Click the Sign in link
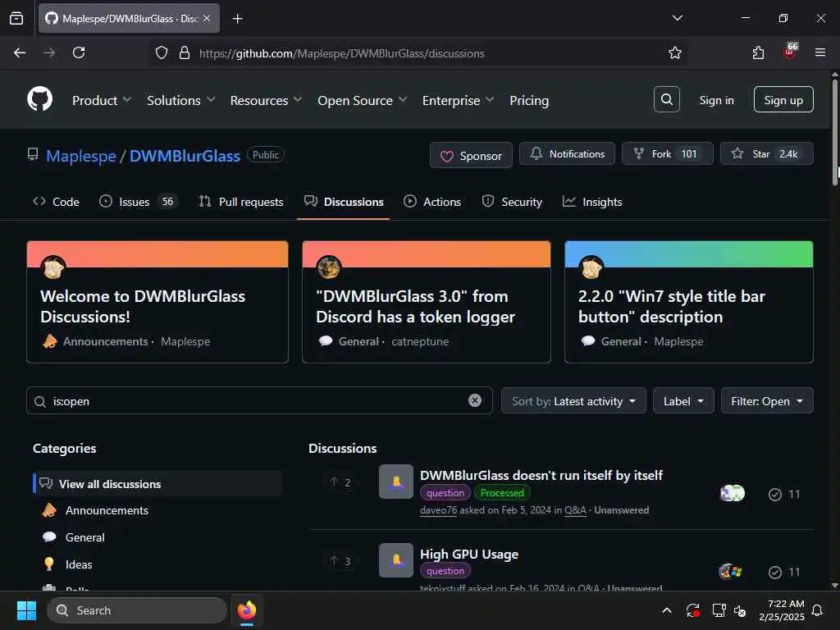 (716, 100)
